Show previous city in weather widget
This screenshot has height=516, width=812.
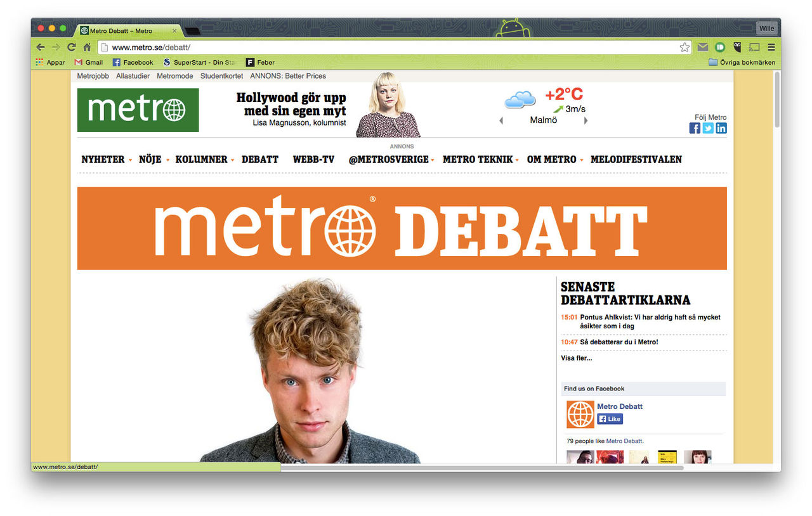click(501, 120)
